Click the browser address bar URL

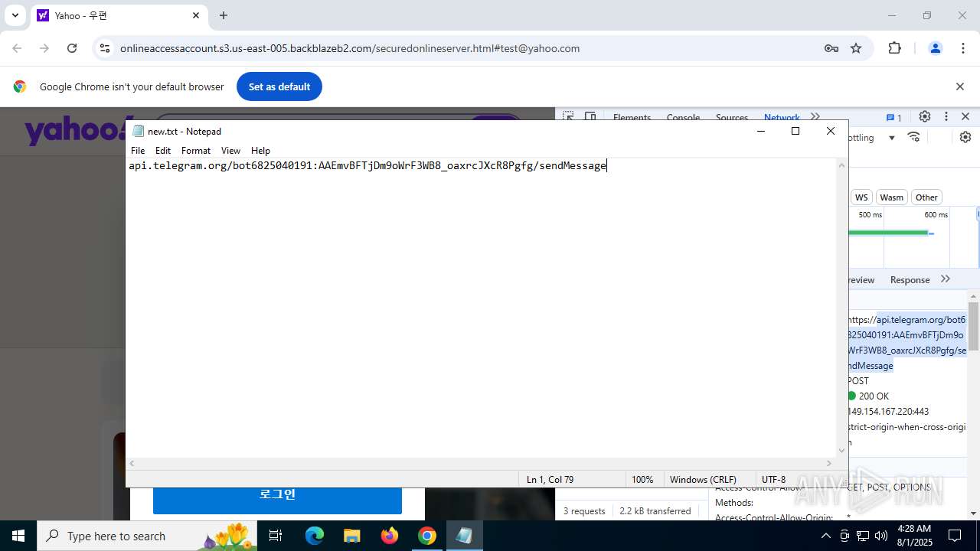tap(350, 48)
